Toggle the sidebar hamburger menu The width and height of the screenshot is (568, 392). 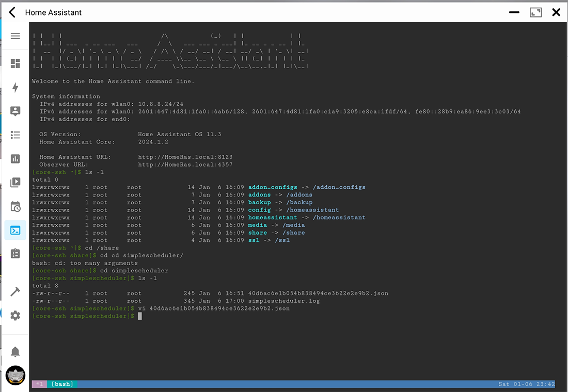pyautogui.click(x=15, y=36)
